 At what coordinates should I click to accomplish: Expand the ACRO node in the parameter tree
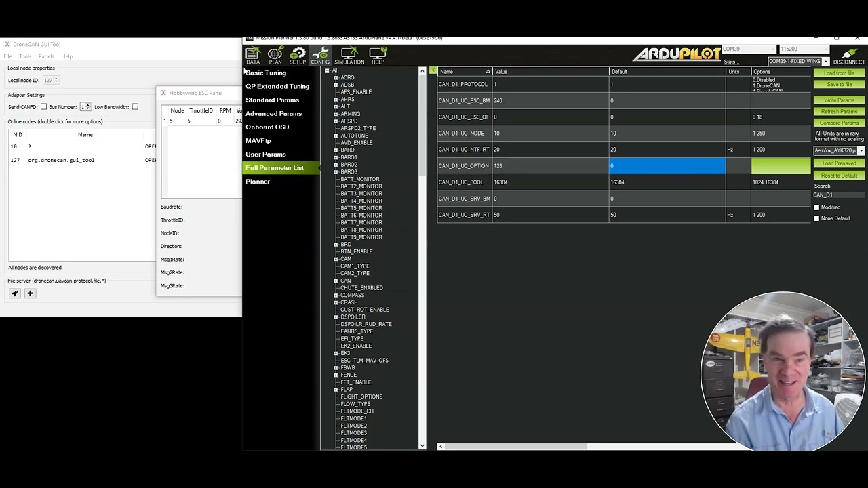point(336,78)
